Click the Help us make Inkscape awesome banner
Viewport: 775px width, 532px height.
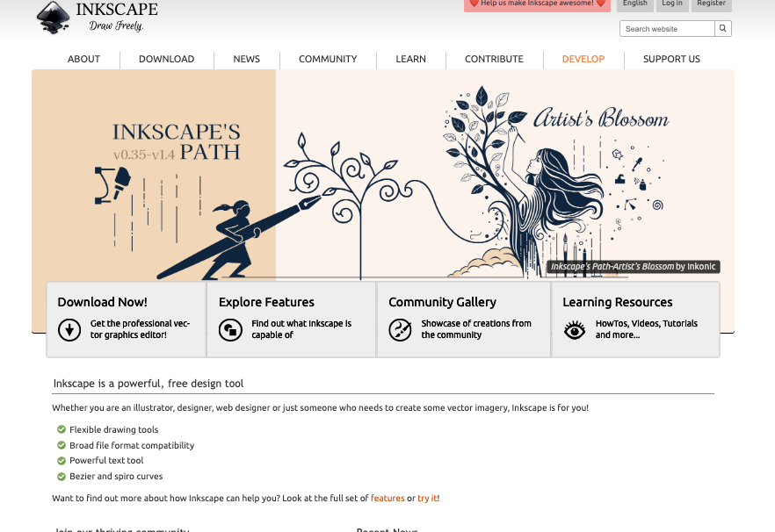point(537,4)
